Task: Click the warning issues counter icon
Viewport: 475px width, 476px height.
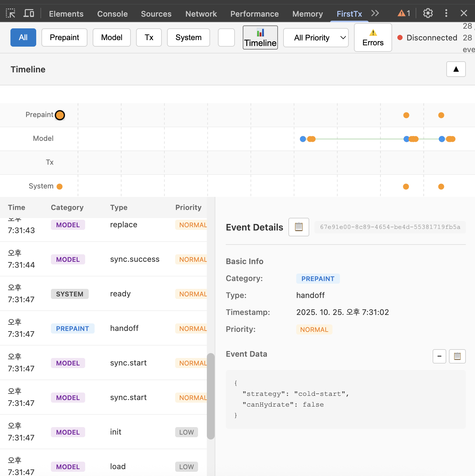Action: click(x=404, y=13)
